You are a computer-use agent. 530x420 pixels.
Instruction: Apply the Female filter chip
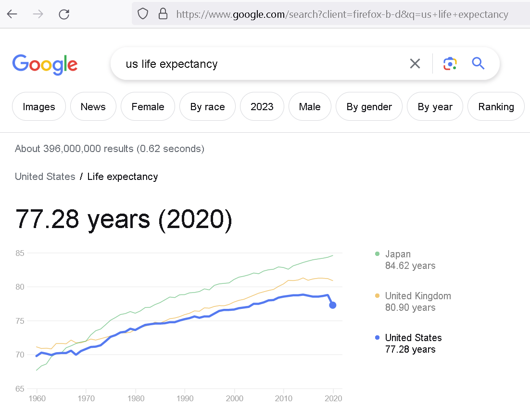(x=148, y=106)
